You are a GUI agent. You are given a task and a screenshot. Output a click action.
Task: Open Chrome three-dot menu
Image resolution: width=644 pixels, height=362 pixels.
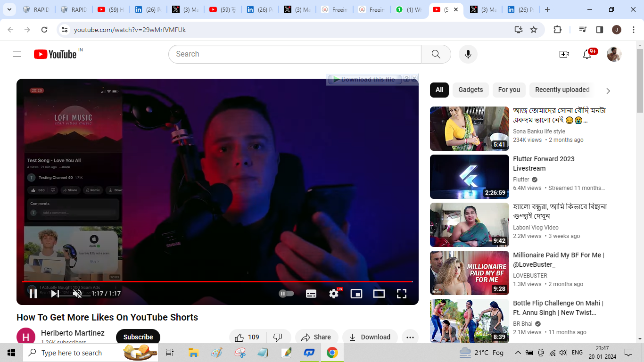[x=633, y=30]
